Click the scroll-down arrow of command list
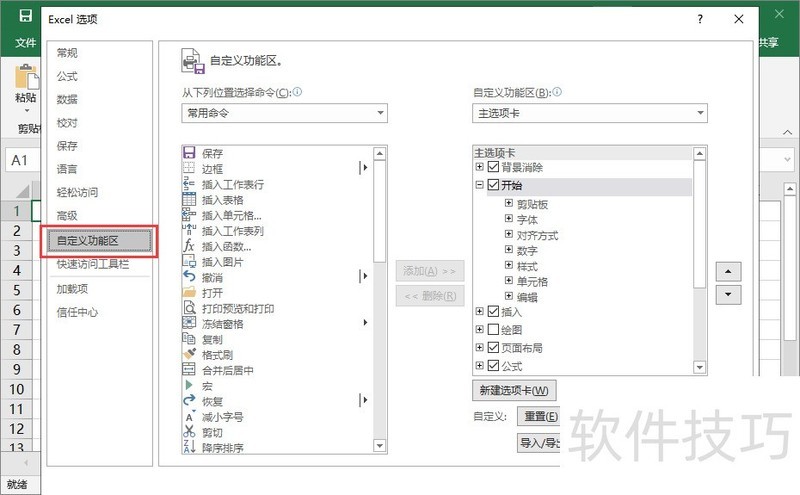Screen dimensions: 800x495 coord(380,446)
